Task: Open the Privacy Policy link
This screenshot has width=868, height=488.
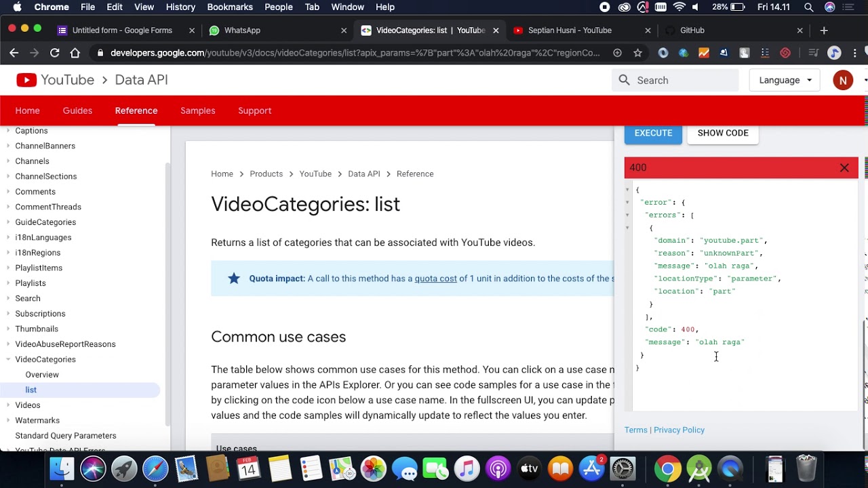Action: 679,430
